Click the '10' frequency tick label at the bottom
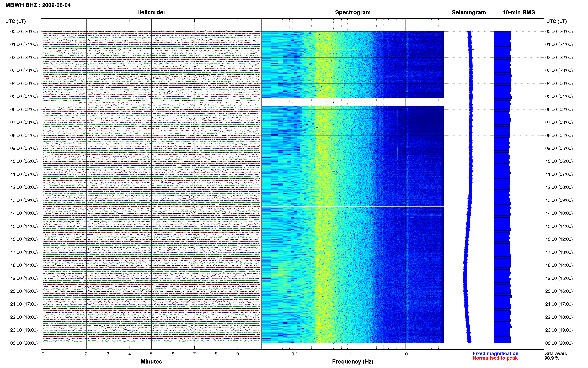 (x=405, y=354)
